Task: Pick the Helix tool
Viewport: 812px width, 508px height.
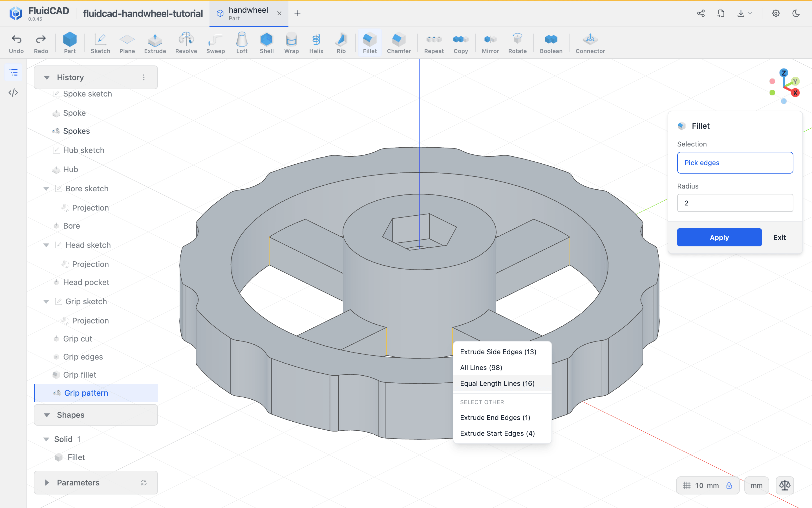Action: coord(316,43)
